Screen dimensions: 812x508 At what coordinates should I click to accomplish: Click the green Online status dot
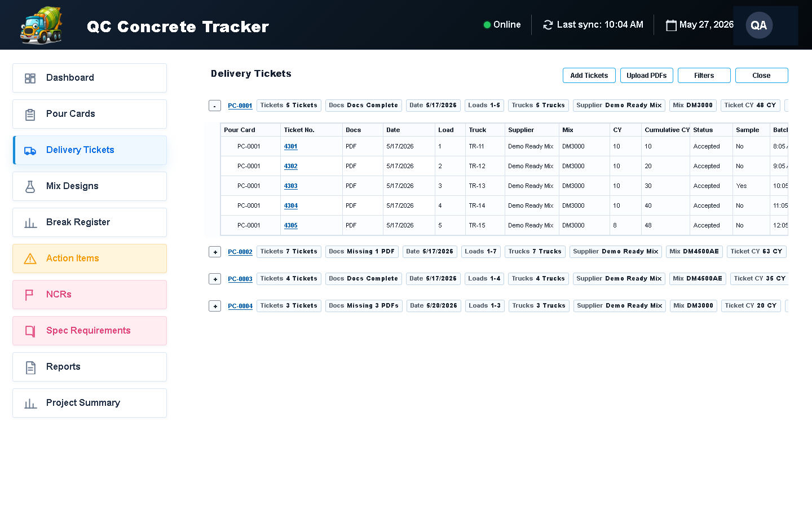click(487, 25)
